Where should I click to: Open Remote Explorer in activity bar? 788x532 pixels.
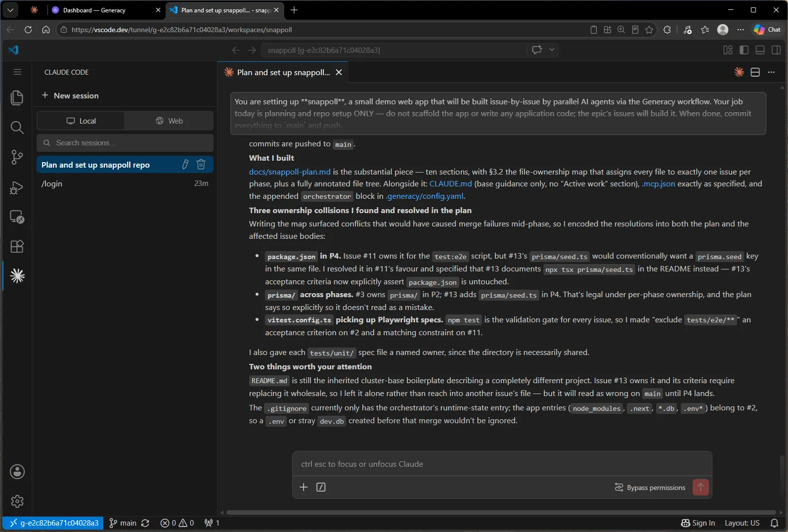[17, 217]
